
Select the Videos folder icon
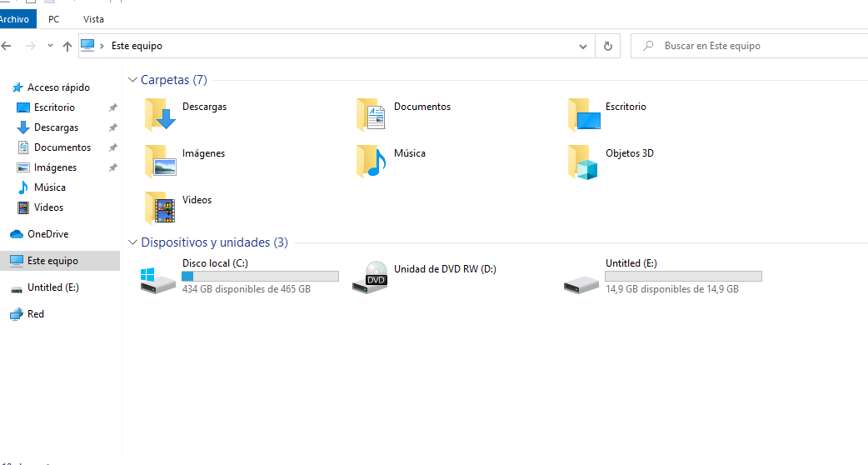pyautogui.click(x=161, y=208)
